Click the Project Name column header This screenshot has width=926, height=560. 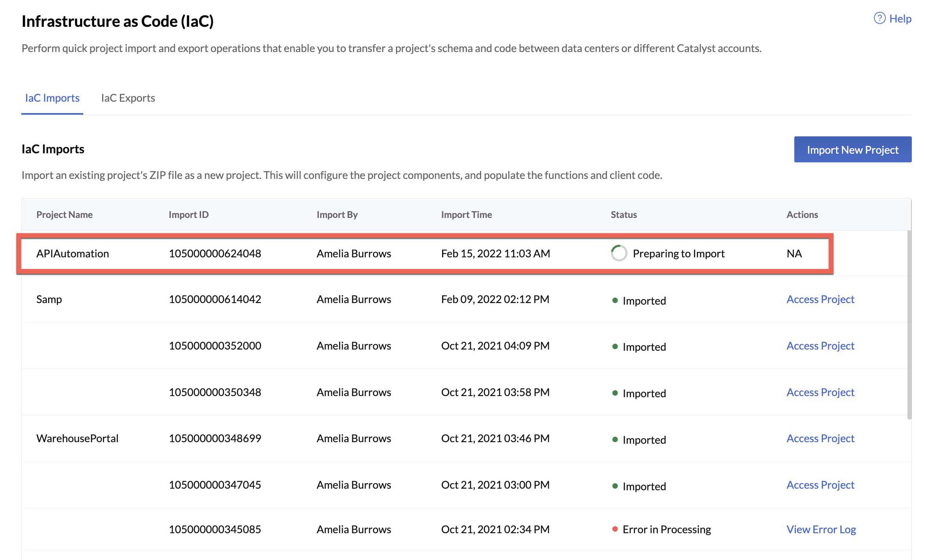pyautogui.click(x=64, y=214)
